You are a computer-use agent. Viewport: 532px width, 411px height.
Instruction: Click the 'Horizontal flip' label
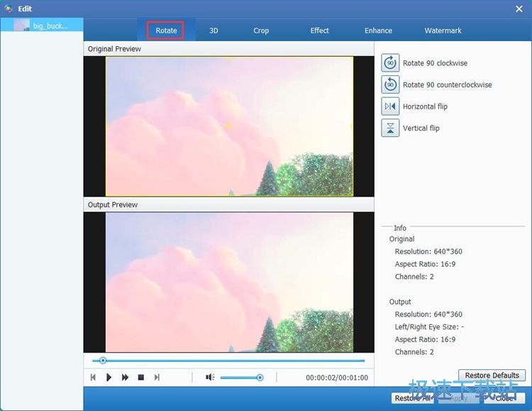pyautogui.click(x=425, y=106)
